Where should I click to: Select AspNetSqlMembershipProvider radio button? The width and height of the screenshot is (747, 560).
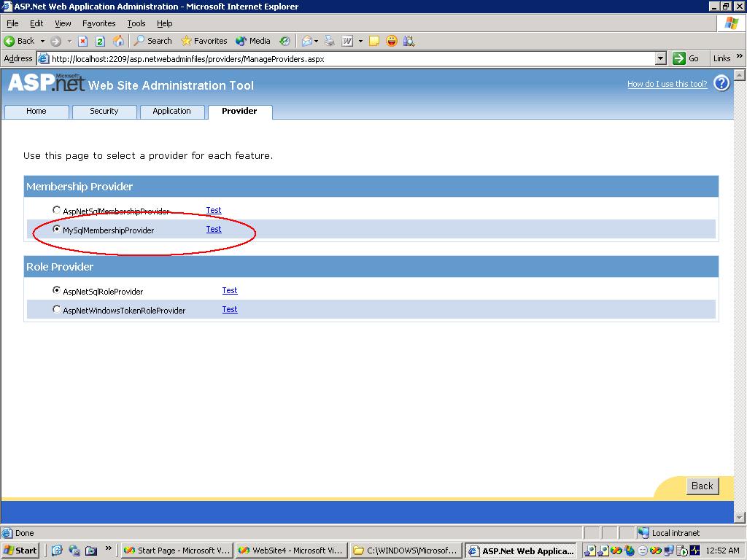pos(57,210)
